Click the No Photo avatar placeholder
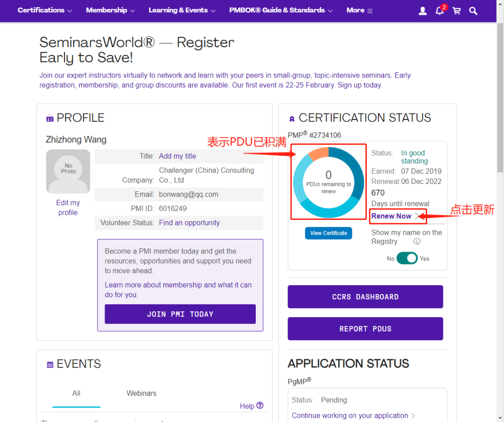 tap(68, 171)
